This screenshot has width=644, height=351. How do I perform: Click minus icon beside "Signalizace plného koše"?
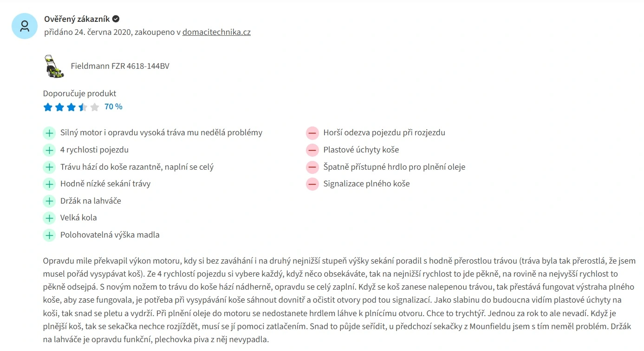pos(312,184)
